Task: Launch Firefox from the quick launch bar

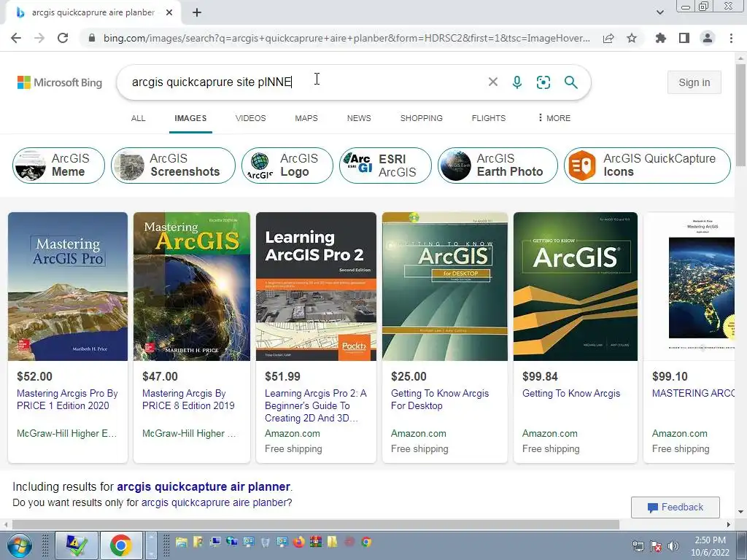Action: (298, 542)
